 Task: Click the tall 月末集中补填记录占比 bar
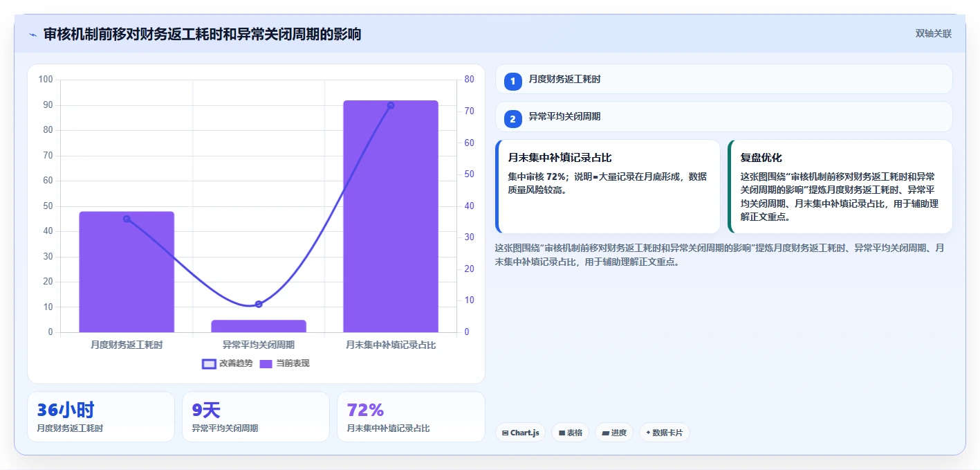pyautogui.click(x=391, y=216)
